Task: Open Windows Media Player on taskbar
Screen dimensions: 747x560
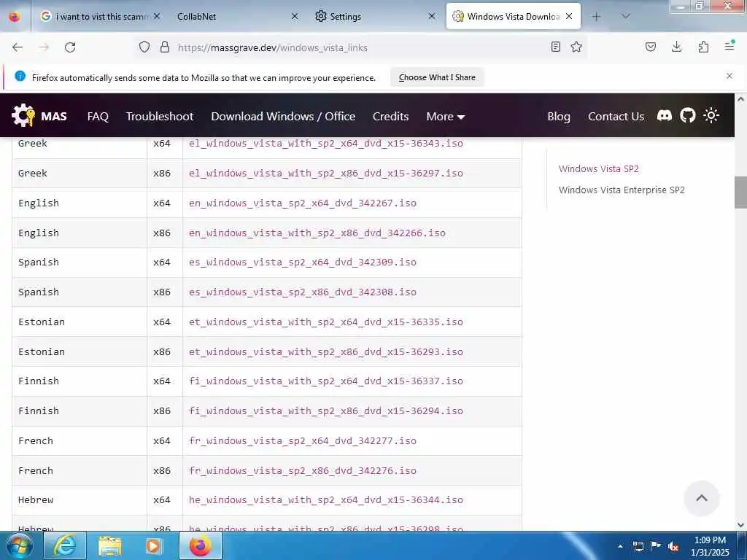Action: click(153, 545)
